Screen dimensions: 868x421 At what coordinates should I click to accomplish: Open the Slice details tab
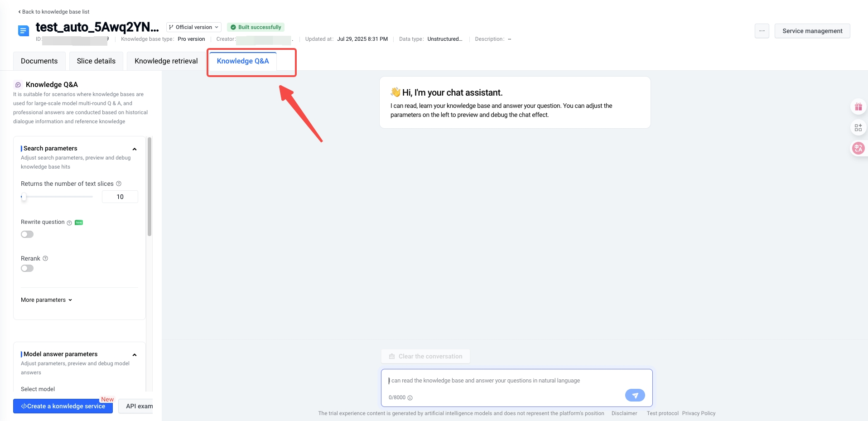96,61
